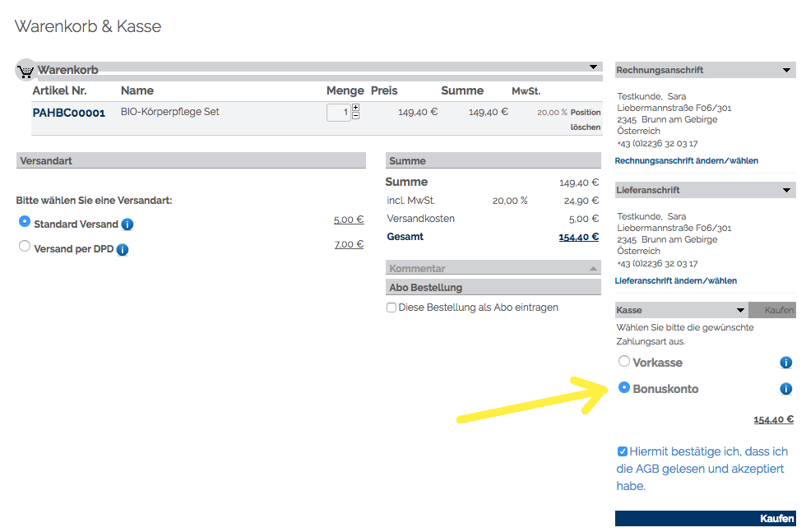Uncheck the AGB acceptance checkbox

(x=622, y=451)
